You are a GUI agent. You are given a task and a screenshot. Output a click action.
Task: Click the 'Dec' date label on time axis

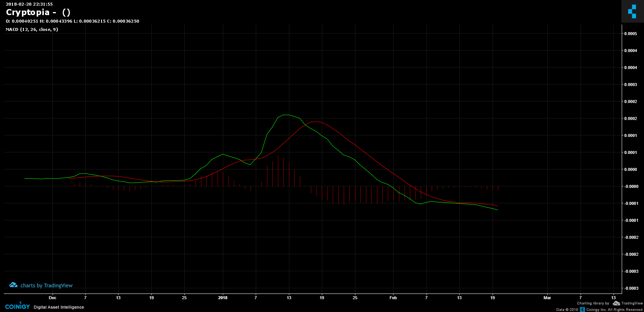[x=53, y=298]
